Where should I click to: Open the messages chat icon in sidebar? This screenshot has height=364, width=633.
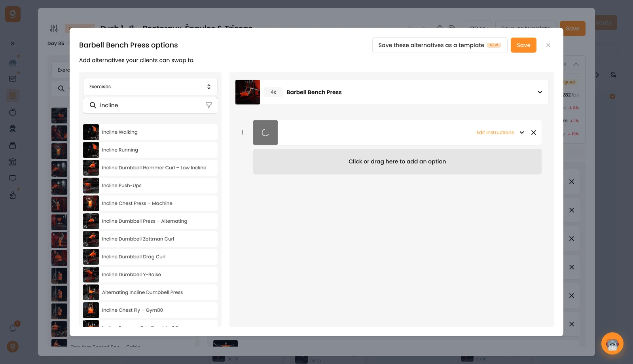(x=13, y=178)
